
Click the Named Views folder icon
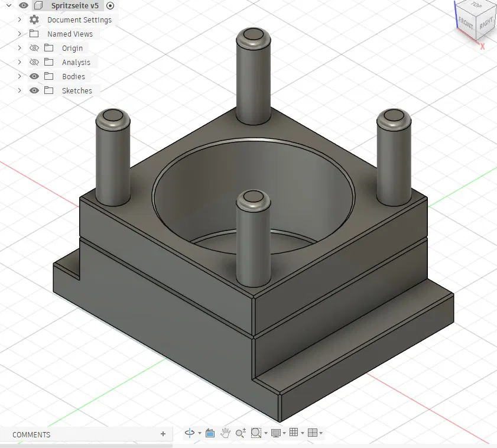point(34,34)
